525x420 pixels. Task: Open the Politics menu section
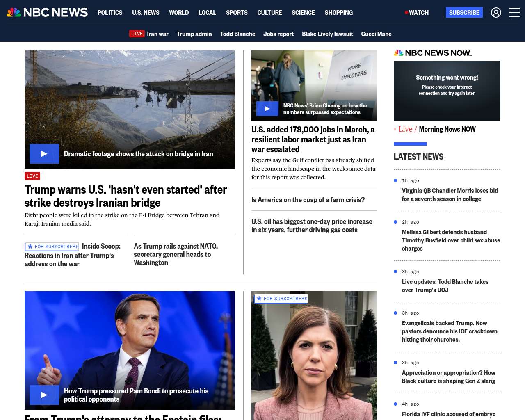point(110,13)
